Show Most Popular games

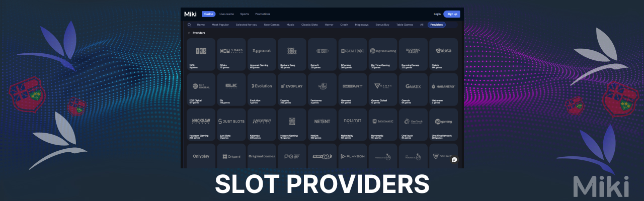[220, 25]
